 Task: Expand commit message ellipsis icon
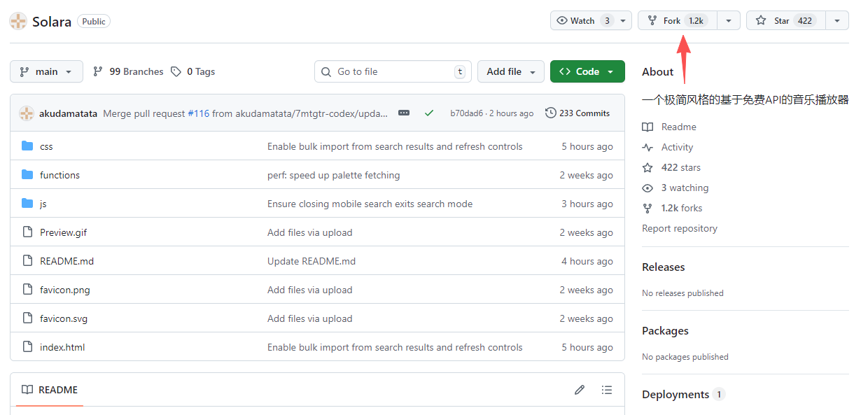404,113
